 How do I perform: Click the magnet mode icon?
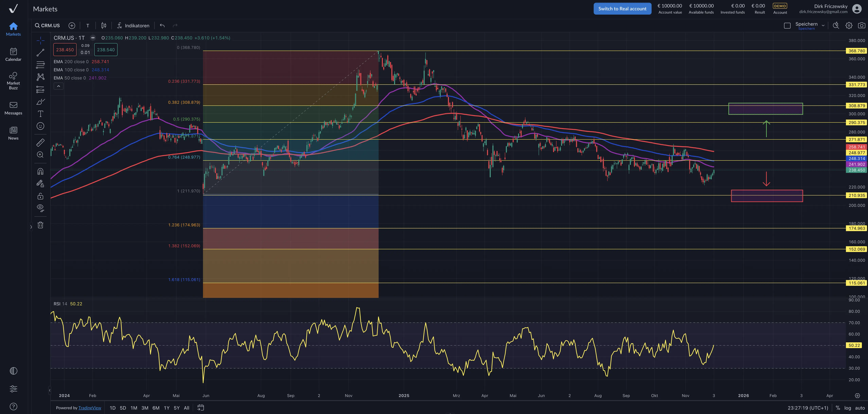40,172
